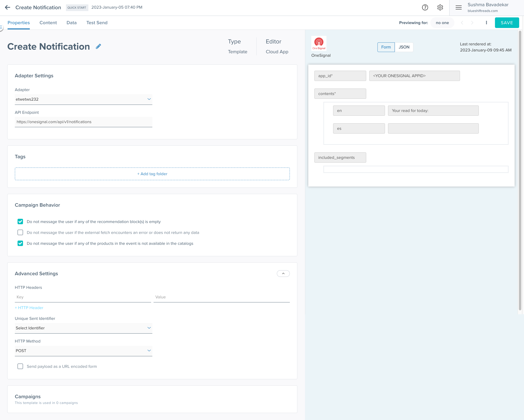
Task: Click the pencil icon to rename notification
Action: click(x=98, y=46)
